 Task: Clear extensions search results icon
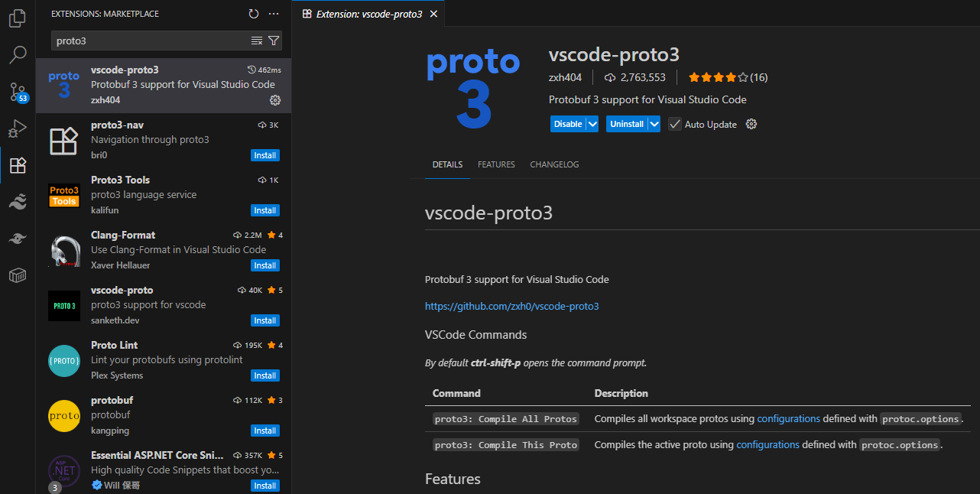(257, 41)
